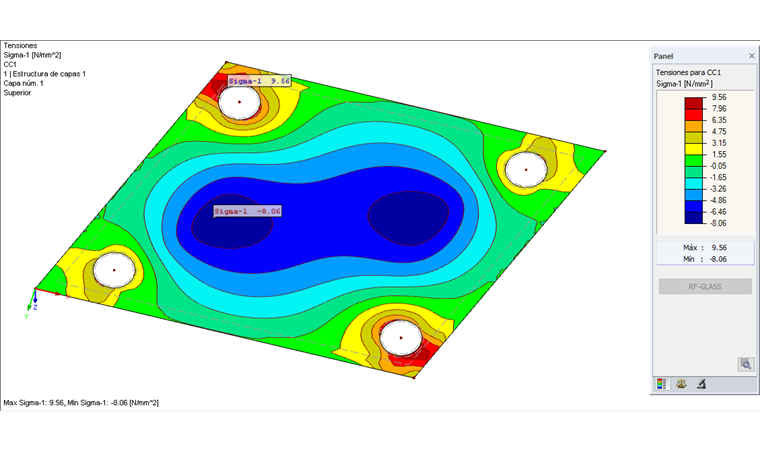
Task: Click the 'Max Sigma-1: 9.56' status line
Action: (81, 403)
